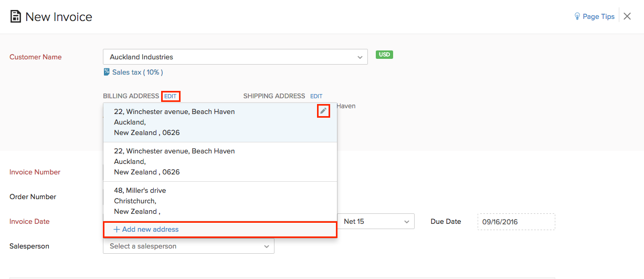Click the Due Date field
644x279 pixels.
[516, 222]
